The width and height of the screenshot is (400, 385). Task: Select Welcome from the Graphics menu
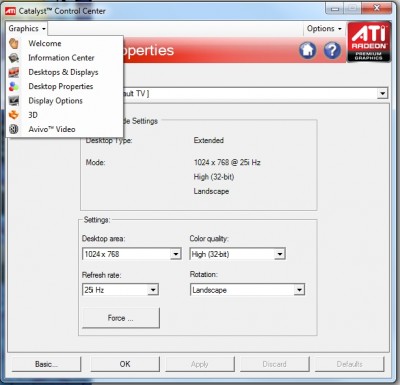pos(45,43)
